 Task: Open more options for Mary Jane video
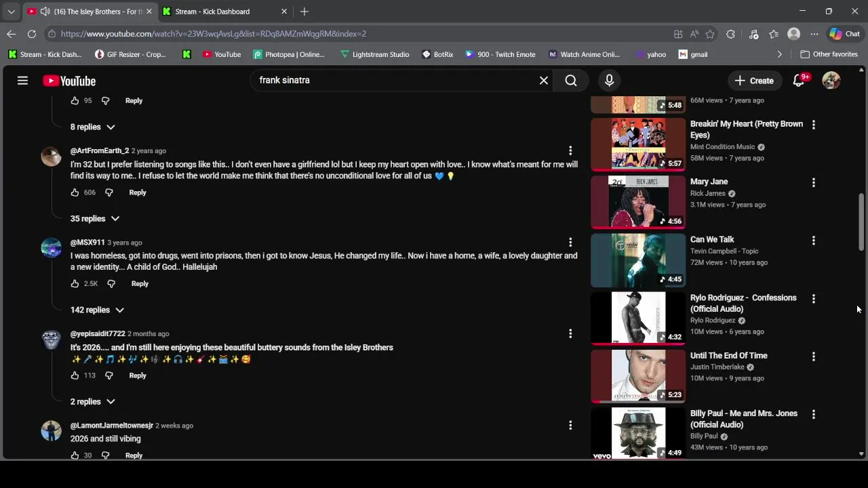(x=814, y=182)
